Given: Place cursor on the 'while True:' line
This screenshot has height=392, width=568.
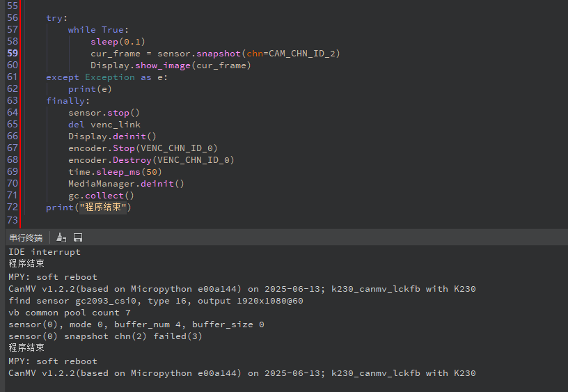Looking at the screenshot, I should 97,29.
